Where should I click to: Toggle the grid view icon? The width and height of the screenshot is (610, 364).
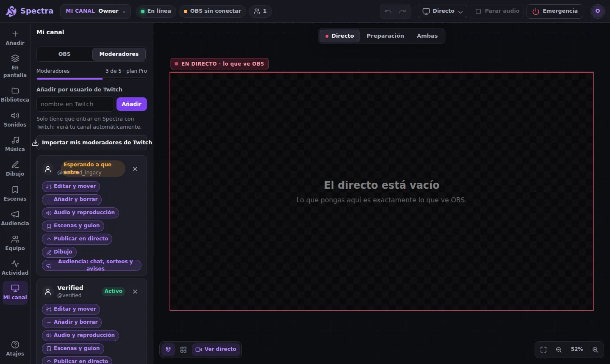tap(183, 350)
